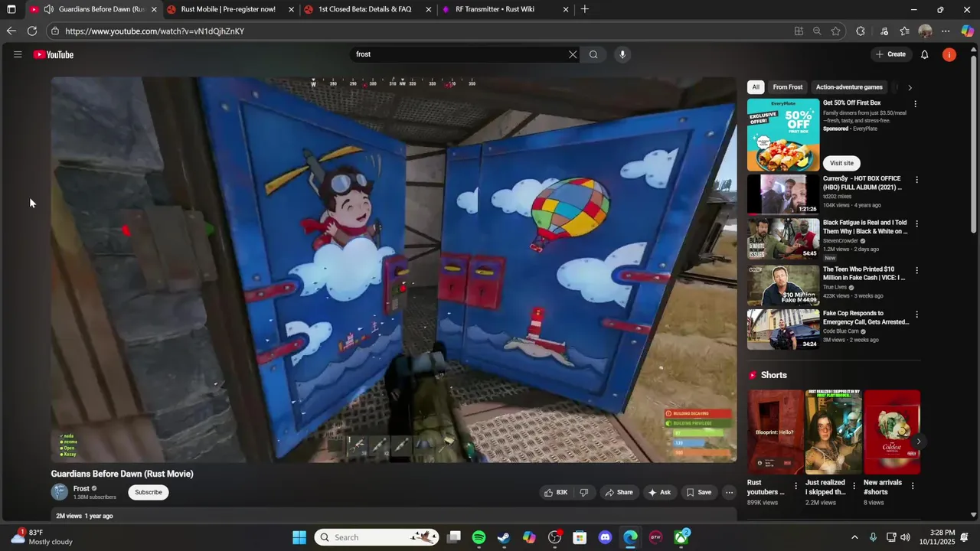Open the YouTube account avatar menu
The width and height of the screenshot is (980, 551).
(x=949, y=54)
